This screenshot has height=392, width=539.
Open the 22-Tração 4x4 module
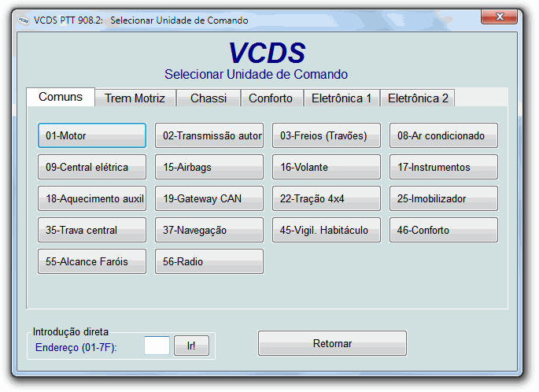tap(327, 198)
